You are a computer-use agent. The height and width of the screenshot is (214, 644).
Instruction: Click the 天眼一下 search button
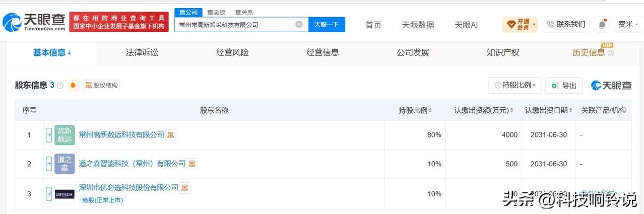coord(327,24)
